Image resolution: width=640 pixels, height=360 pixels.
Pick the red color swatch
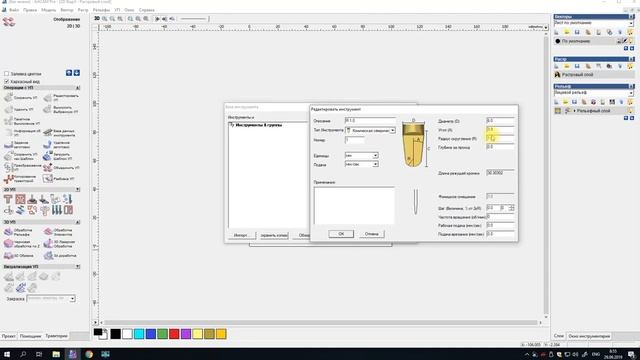coord(174,334)
